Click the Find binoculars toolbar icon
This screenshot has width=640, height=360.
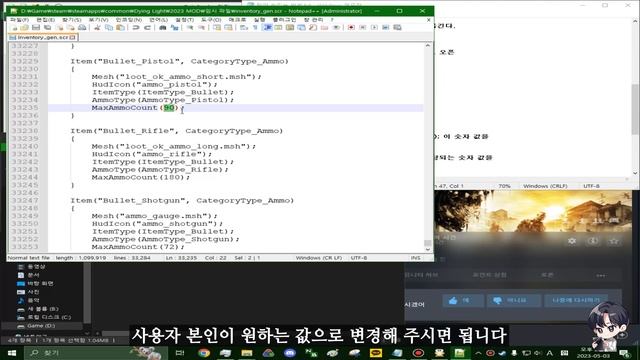point(162,27)
